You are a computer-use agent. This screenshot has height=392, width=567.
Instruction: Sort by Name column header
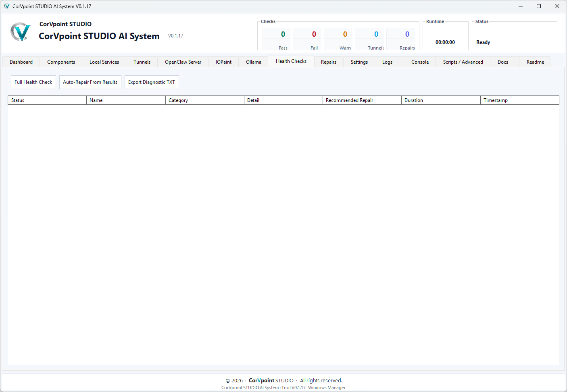(x=126, y=100)
